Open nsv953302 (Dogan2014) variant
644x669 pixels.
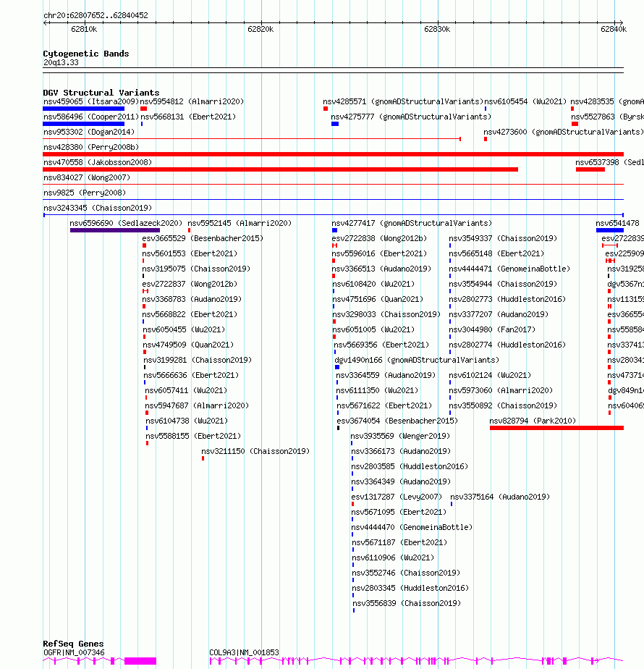click(89, 132)
